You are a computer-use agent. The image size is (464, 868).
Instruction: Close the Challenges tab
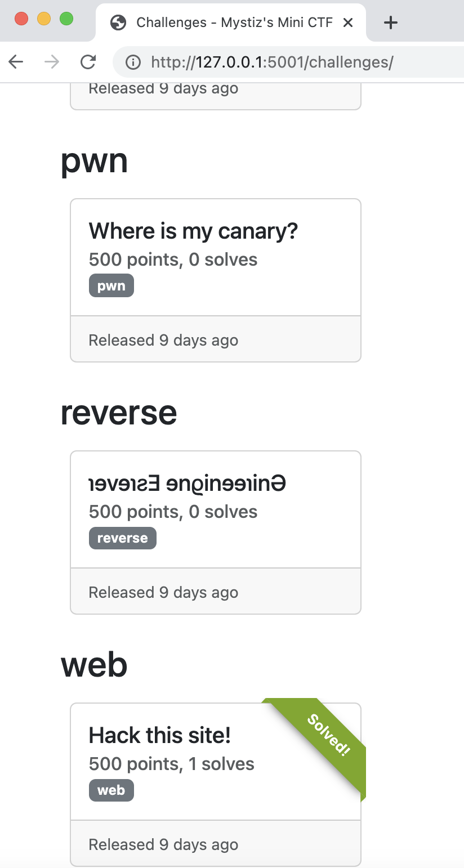(x=348, y=23)
